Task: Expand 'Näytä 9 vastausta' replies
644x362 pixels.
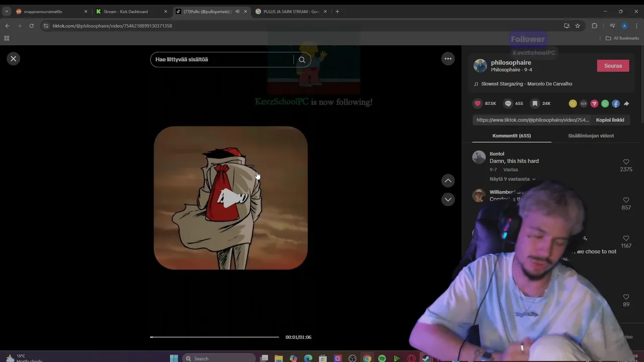Action: 513,179
